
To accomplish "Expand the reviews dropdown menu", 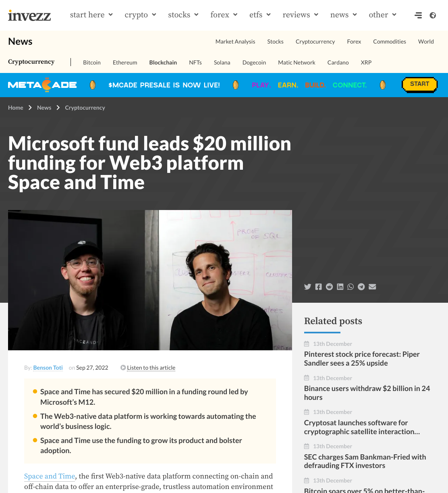I will tap(301, 15).
